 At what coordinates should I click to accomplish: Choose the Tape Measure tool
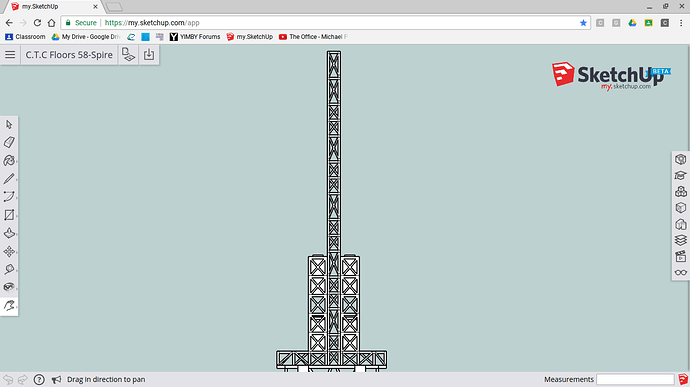click(x=9, y=269)
